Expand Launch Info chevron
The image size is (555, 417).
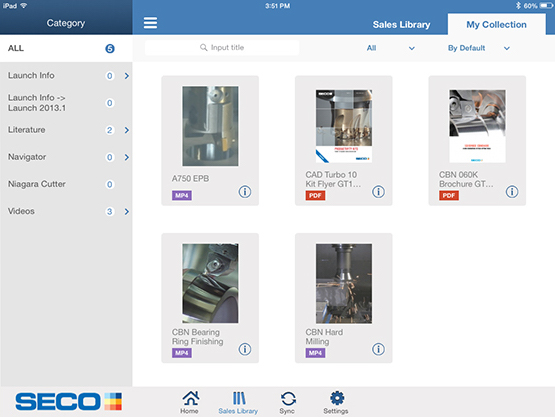(x=127, y=76)
